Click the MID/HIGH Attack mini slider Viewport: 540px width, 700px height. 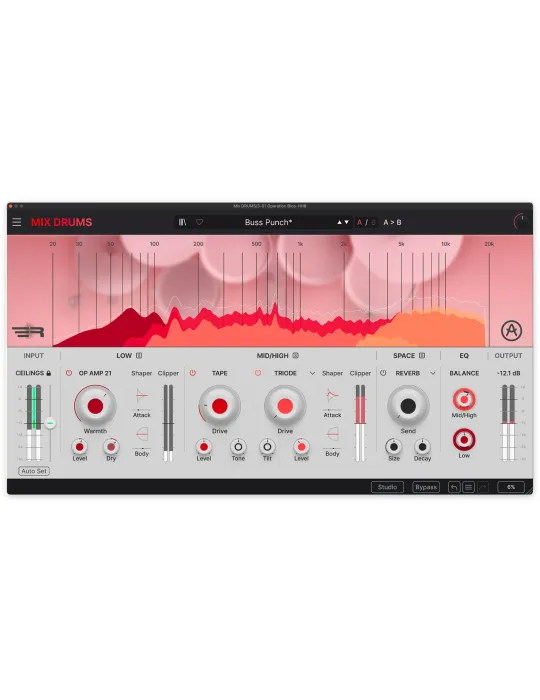click(x=332, y=409)
